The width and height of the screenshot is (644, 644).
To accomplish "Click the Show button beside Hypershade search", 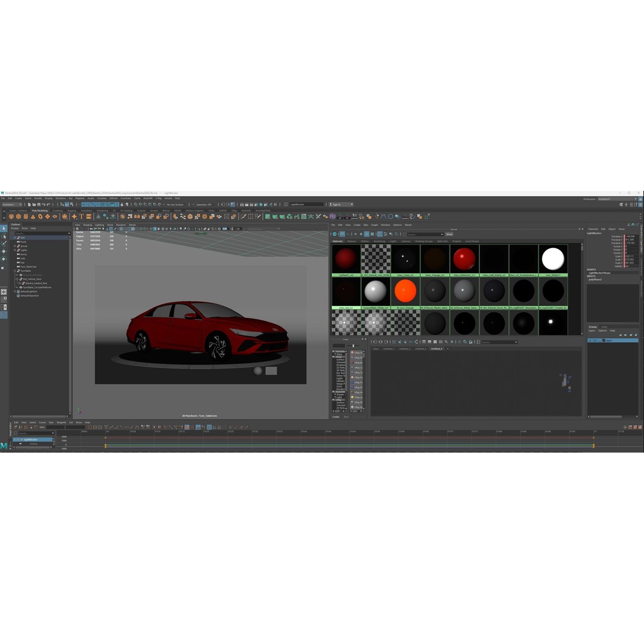I will tap(448, 234).
